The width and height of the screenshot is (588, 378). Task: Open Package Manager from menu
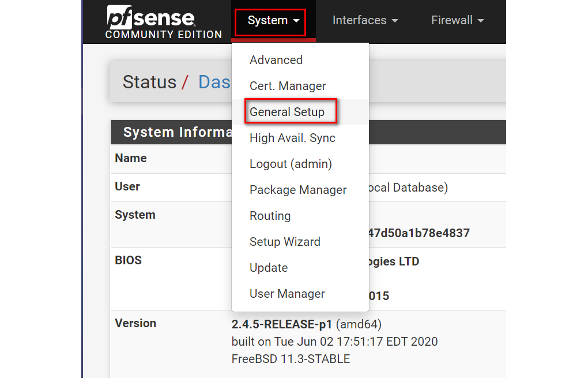(298, 190)
